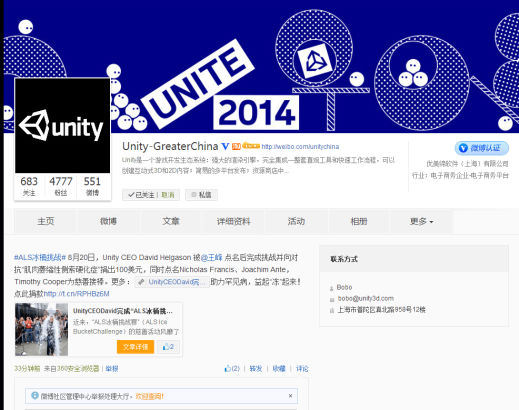Like the article via thumbs-up 2 button

[168, 347]
